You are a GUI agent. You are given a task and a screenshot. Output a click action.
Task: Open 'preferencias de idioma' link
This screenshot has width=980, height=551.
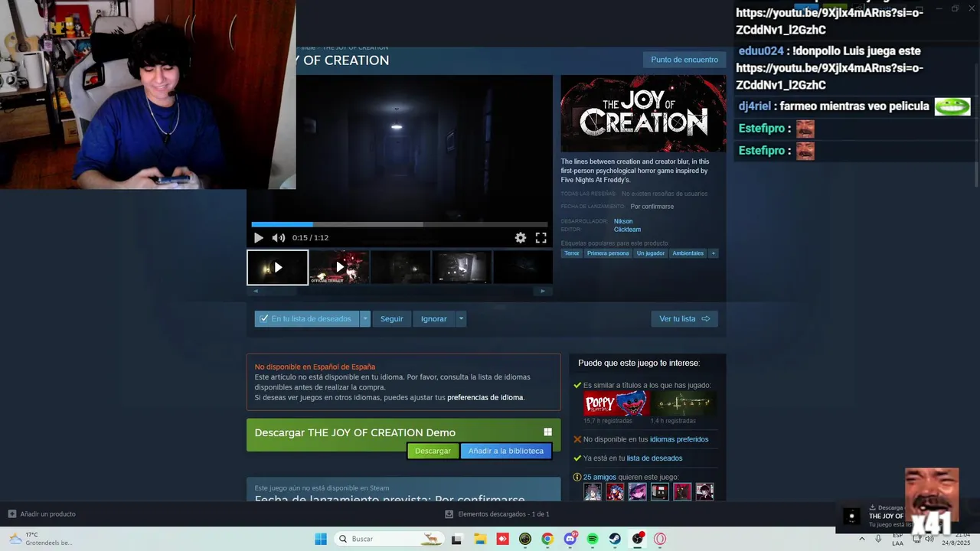[x=485, y=397]
